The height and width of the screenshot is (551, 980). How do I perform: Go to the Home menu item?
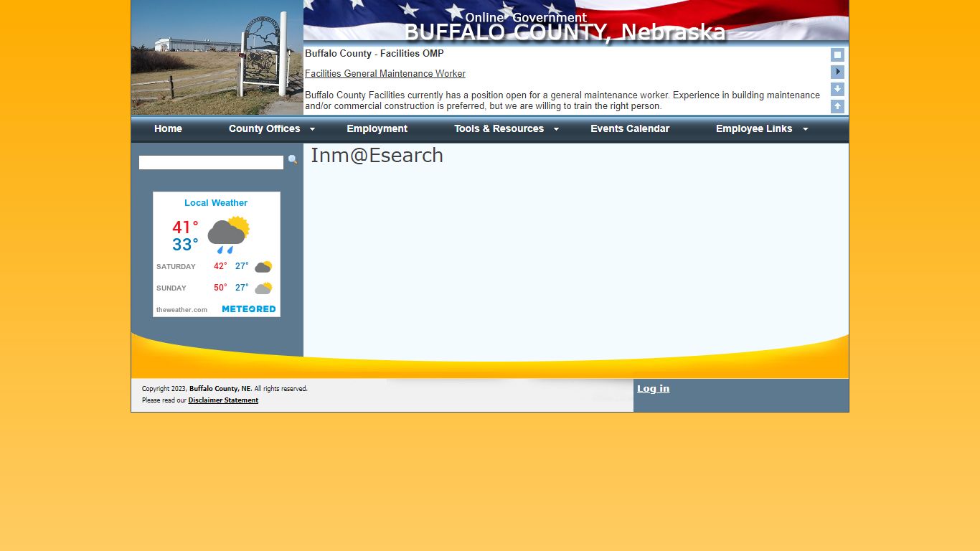(168, 128)
